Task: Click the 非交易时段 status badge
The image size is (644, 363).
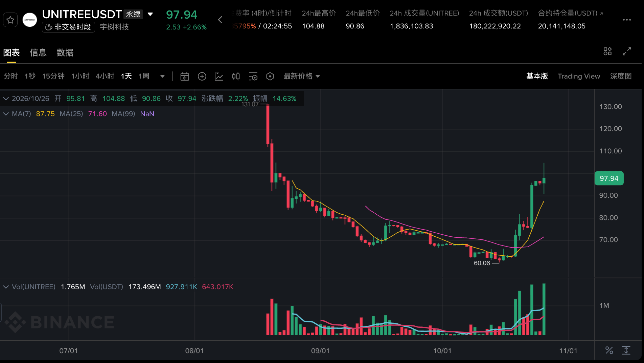Action: tap(68, 27)
